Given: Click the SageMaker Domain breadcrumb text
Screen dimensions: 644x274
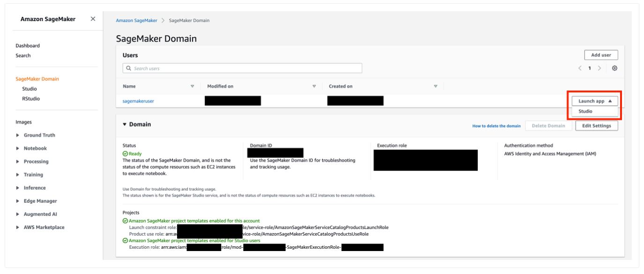Looking at the screenshot, I should tap(189, 21).
